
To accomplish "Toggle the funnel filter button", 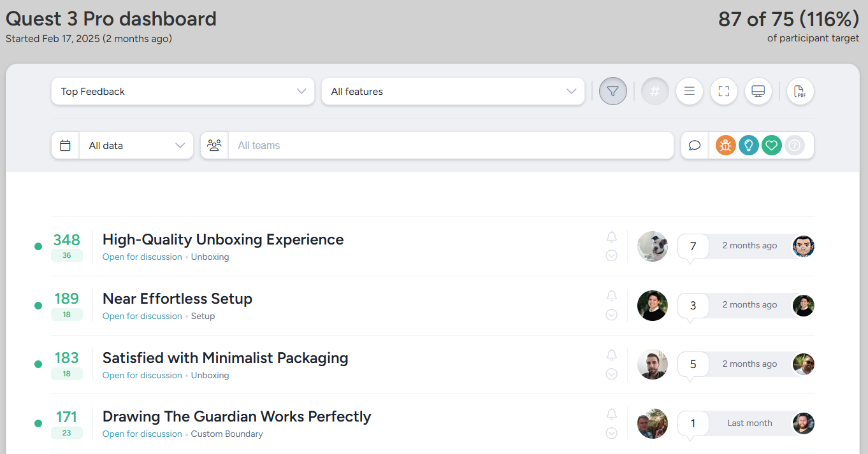I will point(613,91).
